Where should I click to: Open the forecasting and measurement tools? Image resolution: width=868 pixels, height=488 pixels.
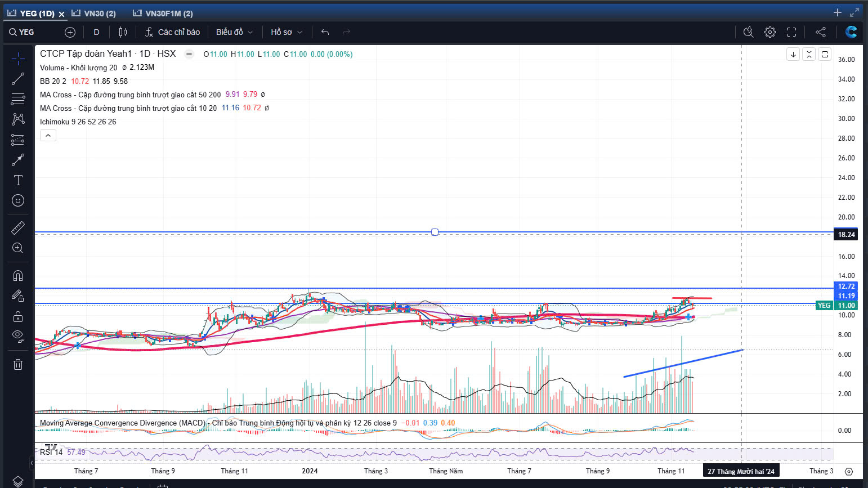[x=18, y=140]
